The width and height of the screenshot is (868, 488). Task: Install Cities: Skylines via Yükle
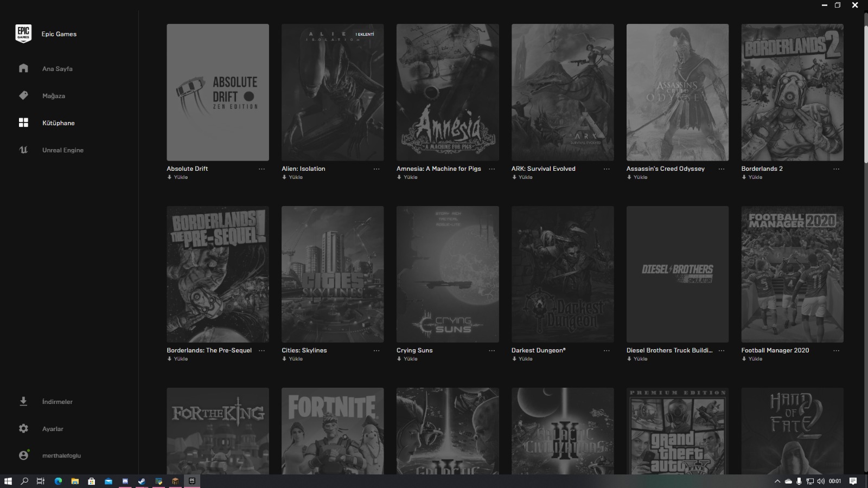292,359
